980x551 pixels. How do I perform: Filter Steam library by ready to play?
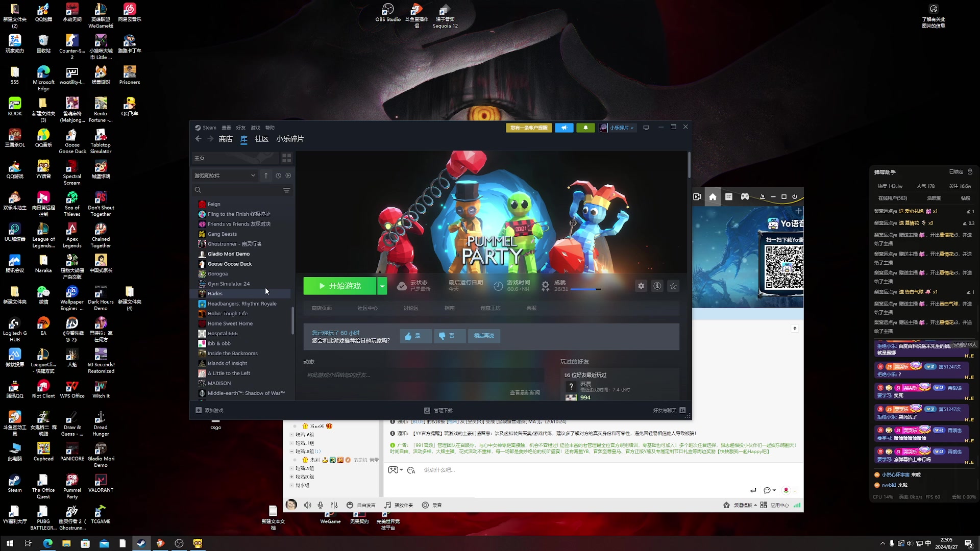point(288,176)
